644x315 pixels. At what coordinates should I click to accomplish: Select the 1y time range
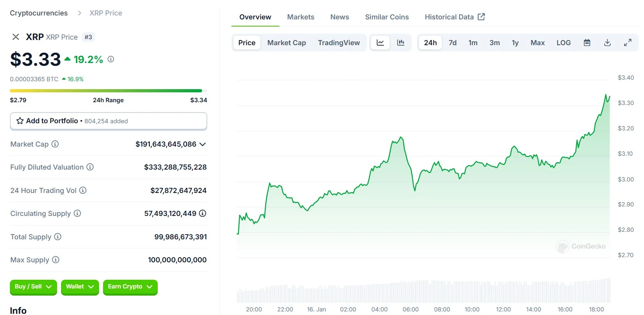[x=515, y=42]
